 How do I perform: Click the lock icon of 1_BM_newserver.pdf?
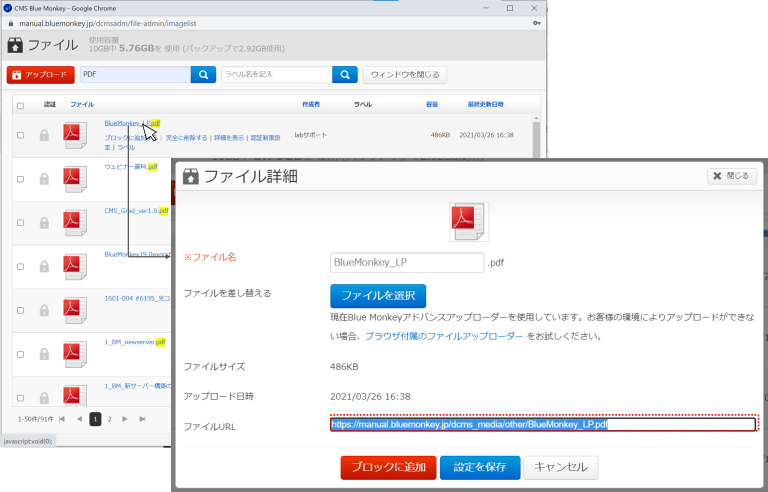pos(44,354)
